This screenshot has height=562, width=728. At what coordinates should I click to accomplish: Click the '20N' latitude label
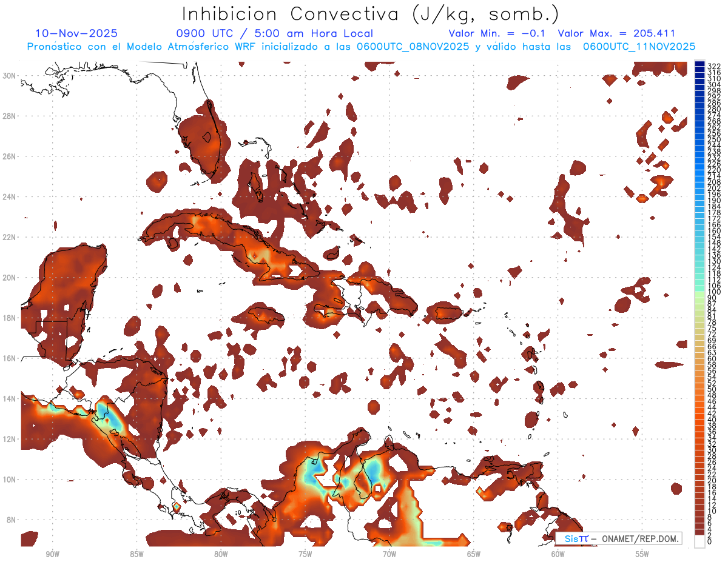pos(10,278)
